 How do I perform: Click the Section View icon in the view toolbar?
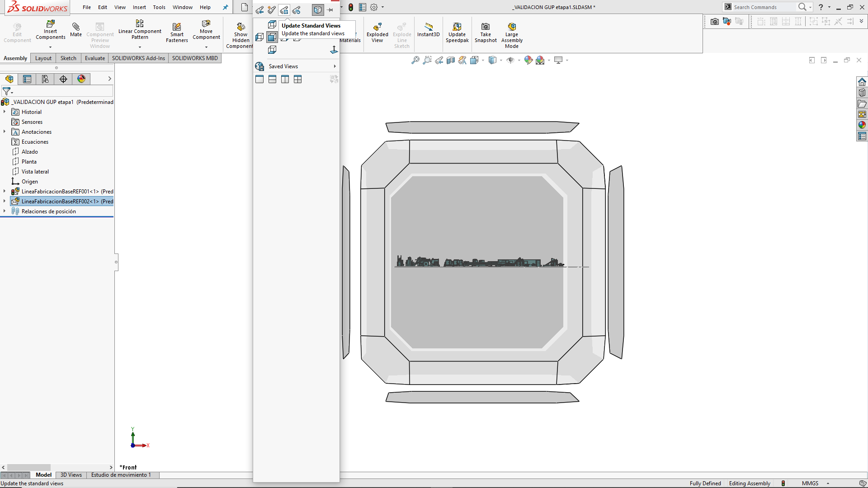click(x=451, y=60)
